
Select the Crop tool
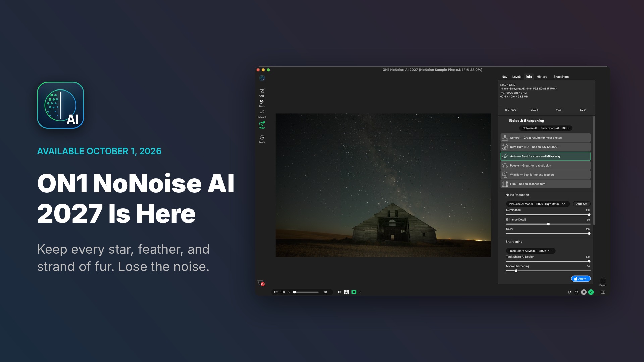262,92
